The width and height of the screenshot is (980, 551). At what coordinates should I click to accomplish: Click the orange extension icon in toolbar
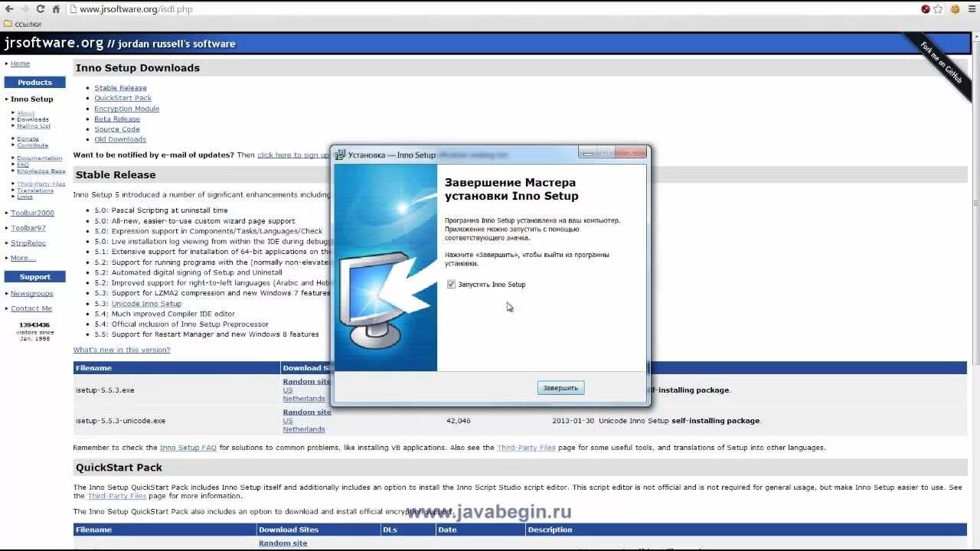point(955,9)
